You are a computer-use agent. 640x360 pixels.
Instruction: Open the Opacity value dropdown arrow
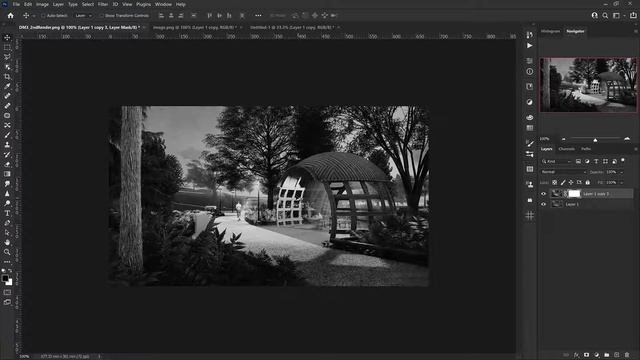click(622, 172)
